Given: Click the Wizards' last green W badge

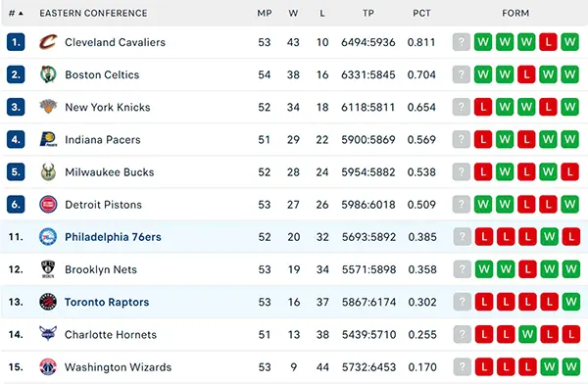Looking at the screenshot, I should coord(571,366).
